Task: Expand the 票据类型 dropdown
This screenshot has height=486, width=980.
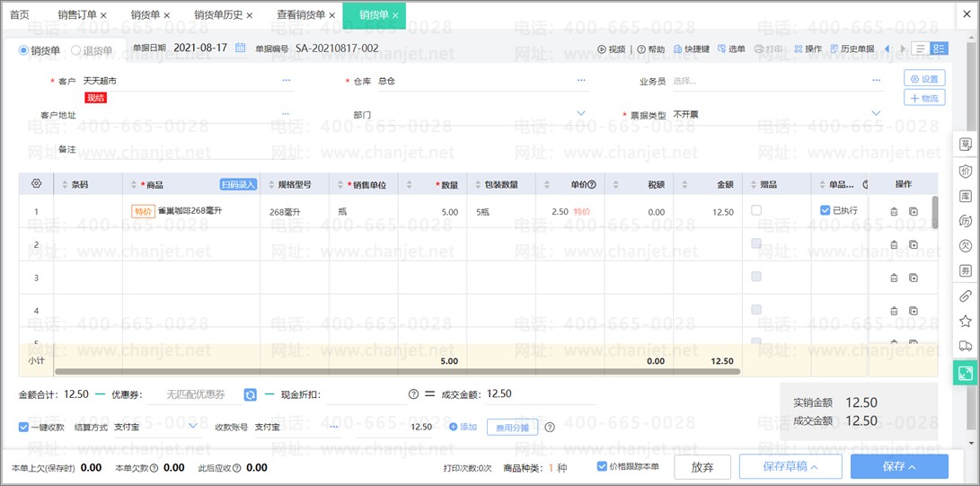Action: coord(876,113)
